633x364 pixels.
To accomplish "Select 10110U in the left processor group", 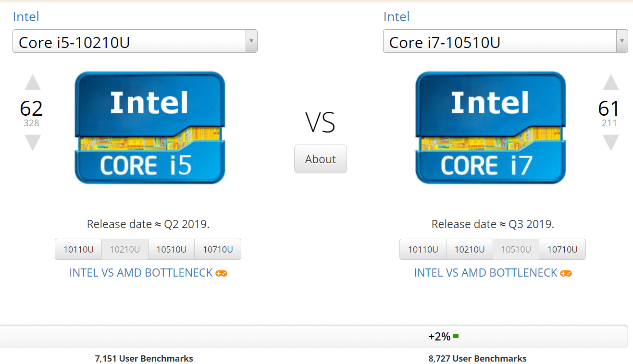I will 78,249.
